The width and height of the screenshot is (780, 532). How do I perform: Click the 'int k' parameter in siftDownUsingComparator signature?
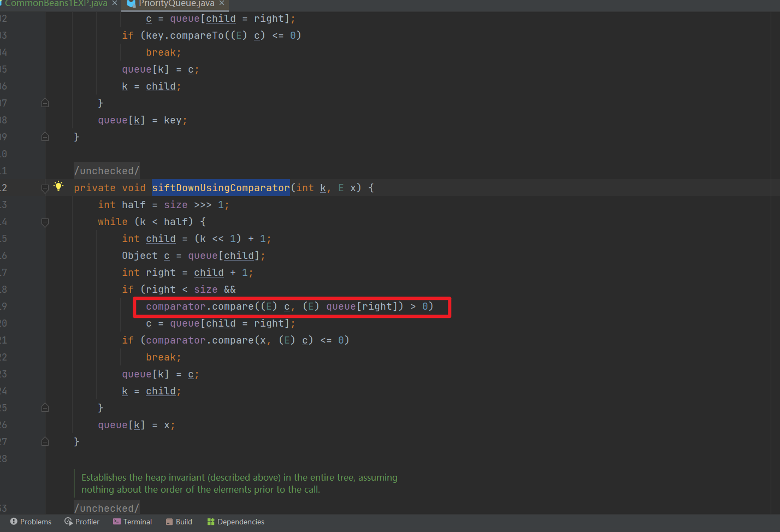(311, 188)
